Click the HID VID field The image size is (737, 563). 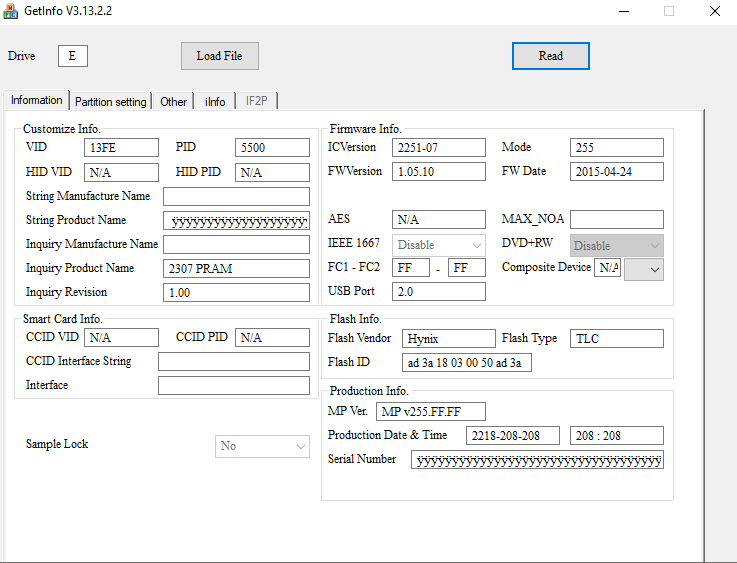coord(121,172)
